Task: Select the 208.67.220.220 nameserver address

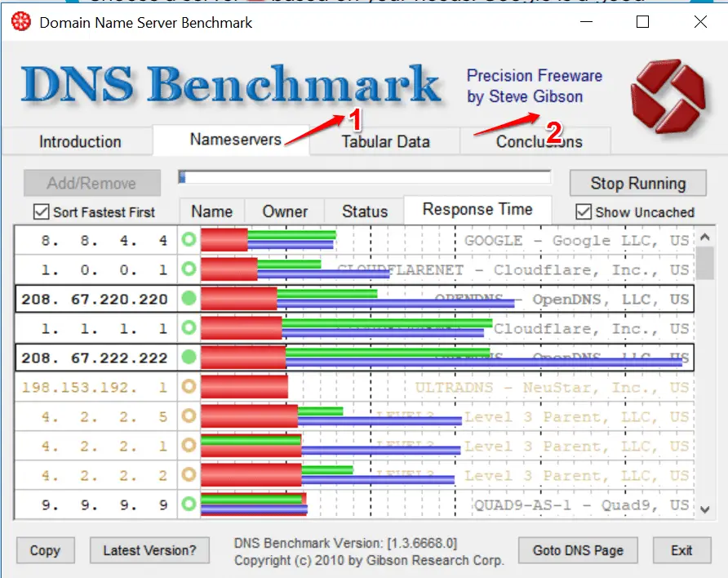Action: click(x=95, y=299)
